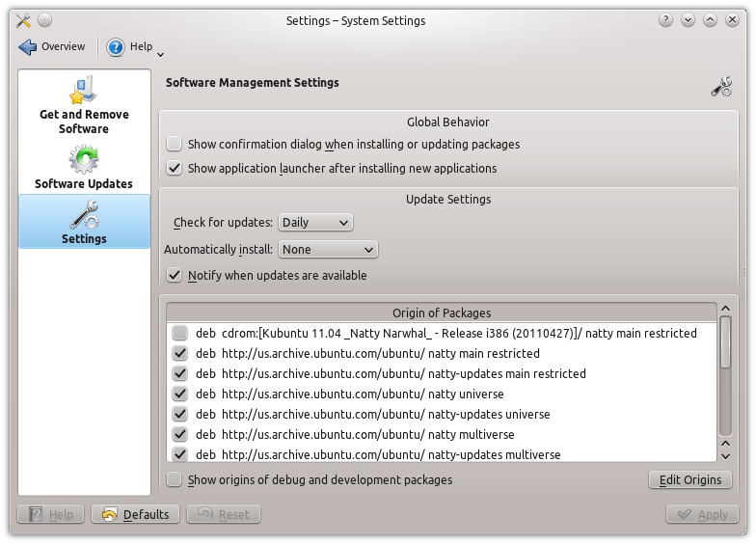
Task: Uncheck the natty main restricted origin
Action: (179, 353)
